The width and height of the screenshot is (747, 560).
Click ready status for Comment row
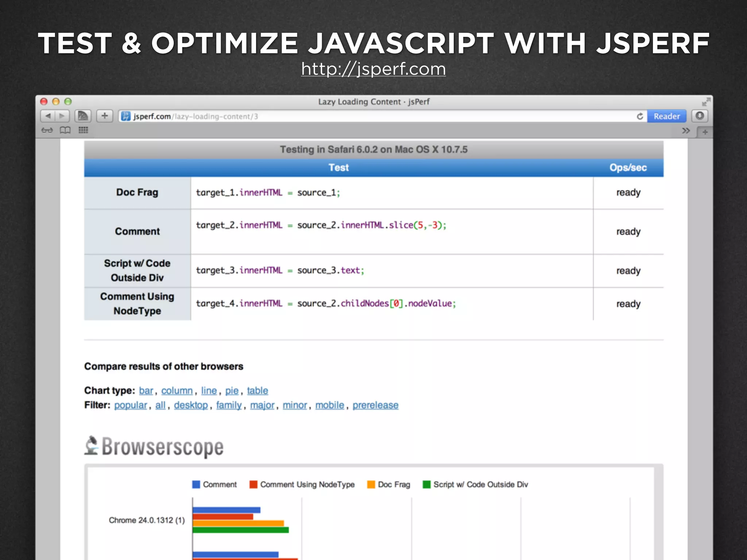point(628,232)
